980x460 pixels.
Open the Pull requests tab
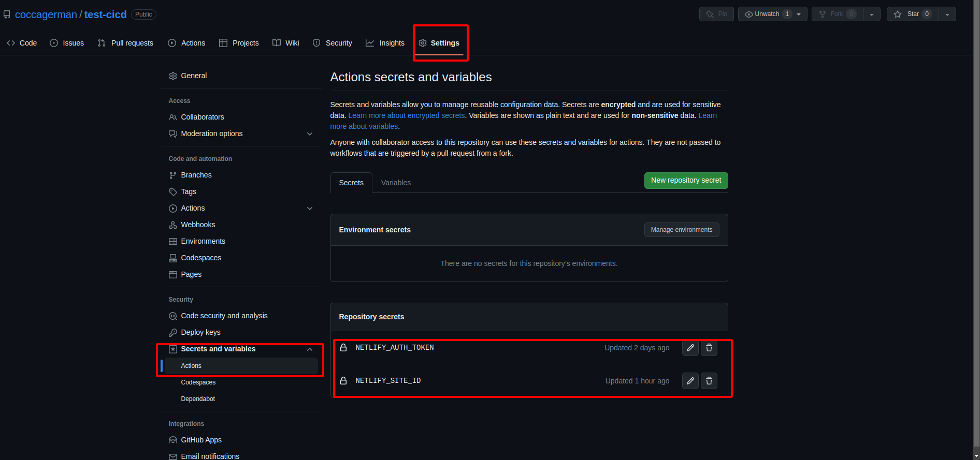(x=125, y=43)
